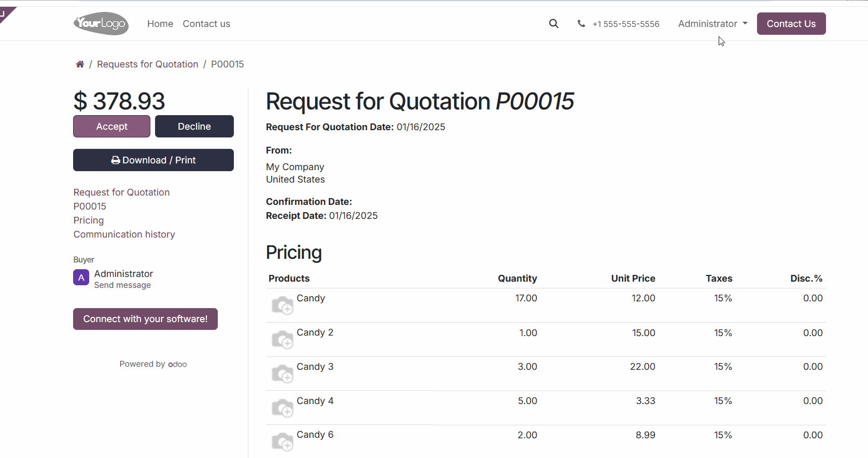Open Contact us in navigation menu
This screenshot has height=458, width=868.
pos(206,24)
